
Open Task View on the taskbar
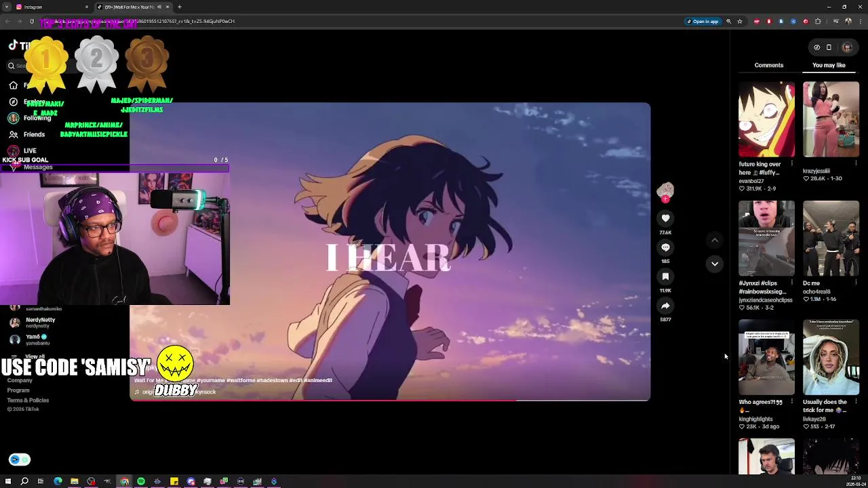(41, 481)
